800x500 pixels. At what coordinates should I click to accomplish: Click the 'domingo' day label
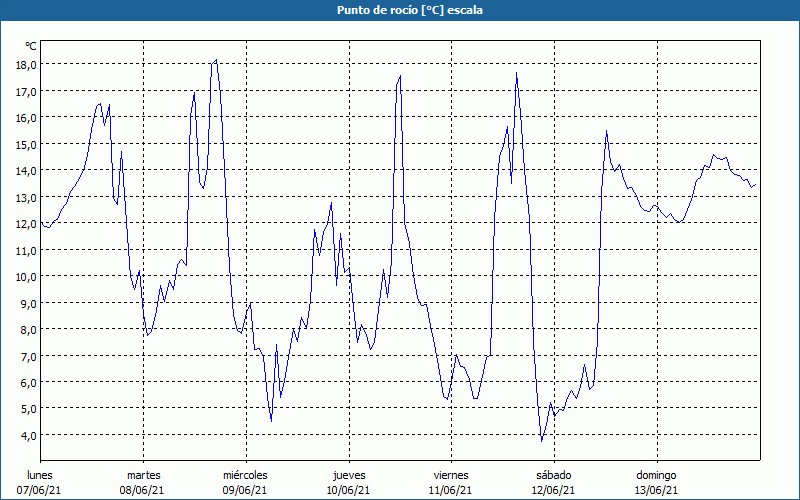click(656, 476)
